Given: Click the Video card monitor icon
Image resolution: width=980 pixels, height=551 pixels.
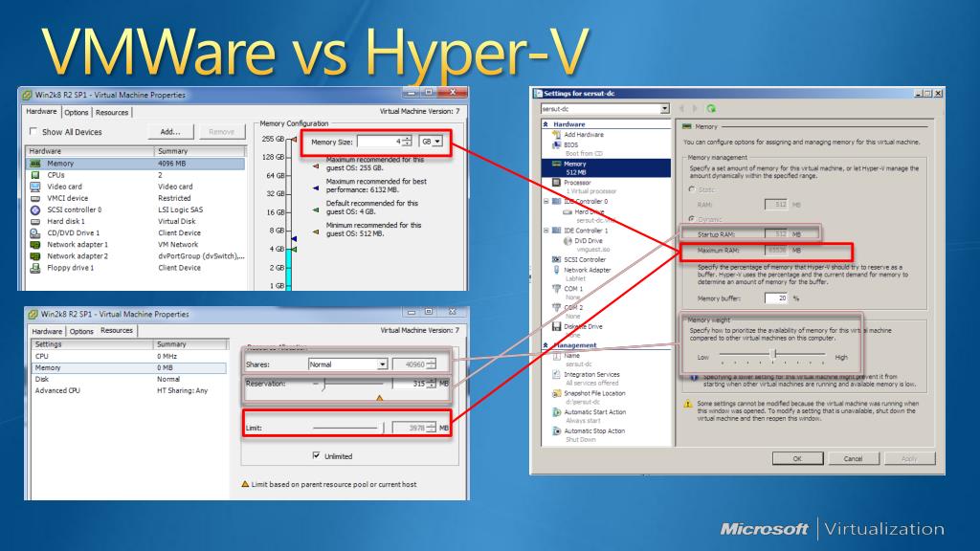Looking at the screenshot, I should (35, 187).
